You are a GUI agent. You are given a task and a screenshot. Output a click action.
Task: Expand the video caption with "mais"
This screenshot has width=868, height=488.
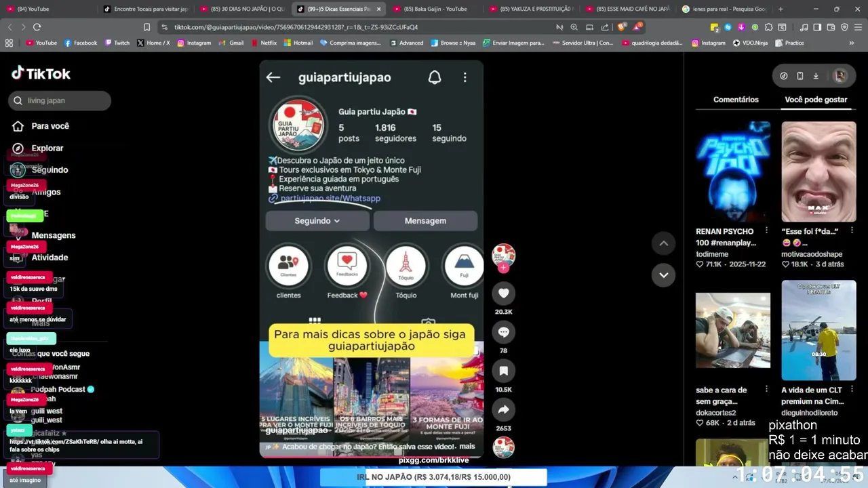[x=467, y=447]
